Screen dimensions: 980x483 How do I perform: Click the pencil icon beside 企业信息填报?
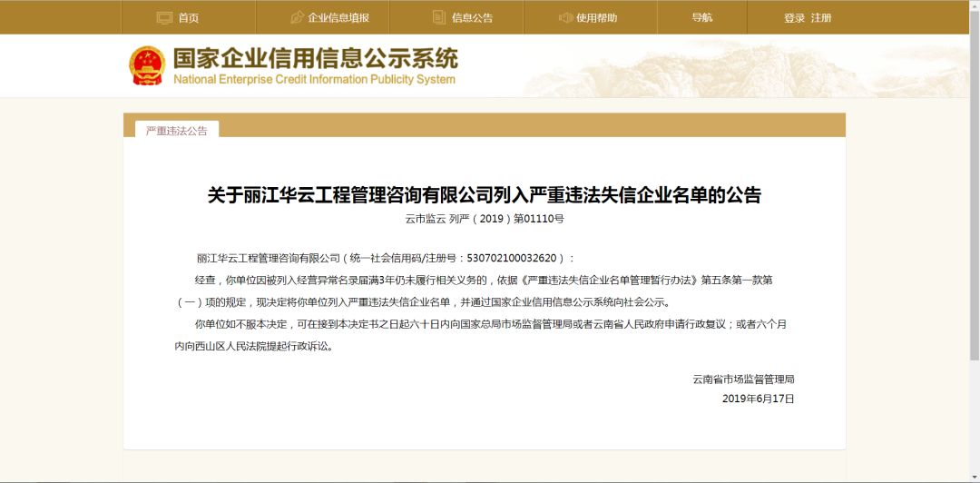click(x=298, y=17)
